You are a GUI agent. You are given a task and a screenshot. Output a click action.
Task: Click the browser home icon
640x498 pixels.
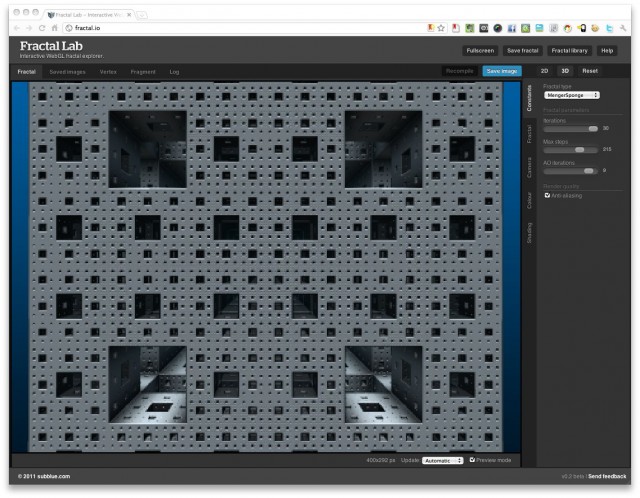(55, 28)
